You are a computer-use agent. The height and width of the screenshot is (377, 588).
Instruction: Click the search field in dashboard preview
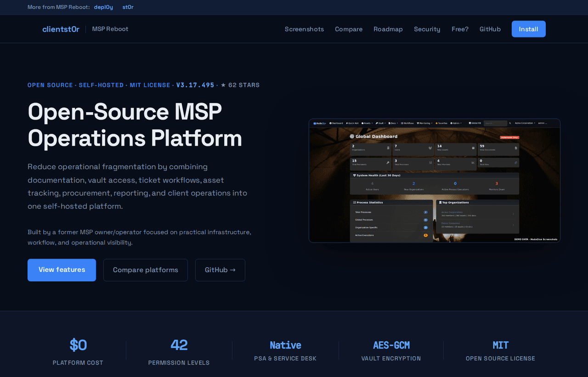(x=495, y=123)
